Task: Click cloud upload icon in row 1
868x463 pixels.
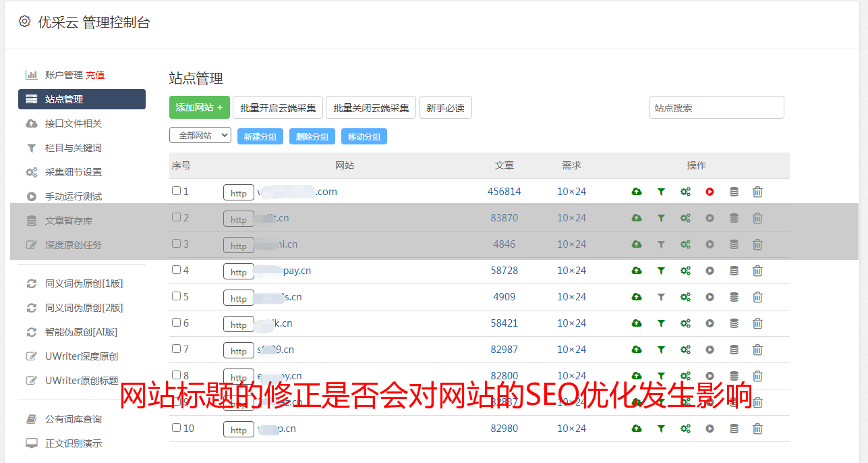Action: (637, 192)
